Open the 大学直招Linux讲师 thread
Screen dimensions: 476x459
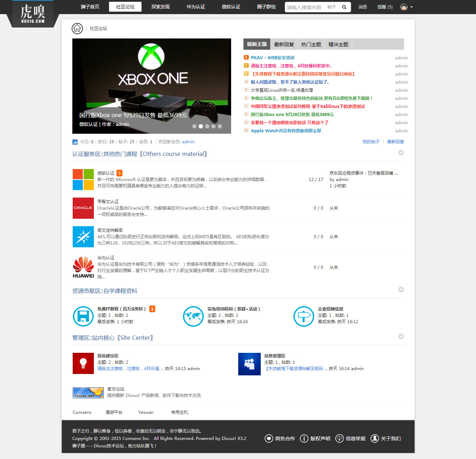coord(282,90)
